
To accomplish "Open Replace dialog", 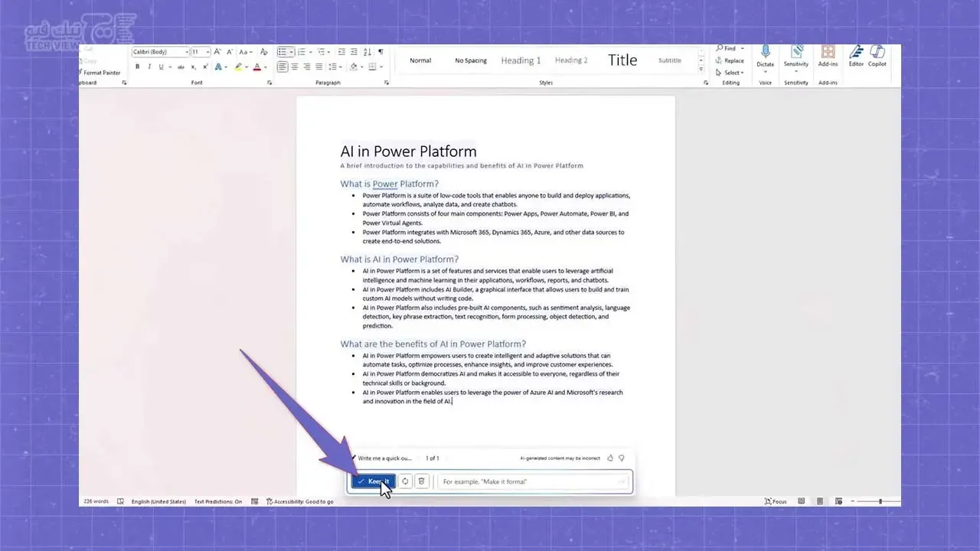I will coord(730,60).
